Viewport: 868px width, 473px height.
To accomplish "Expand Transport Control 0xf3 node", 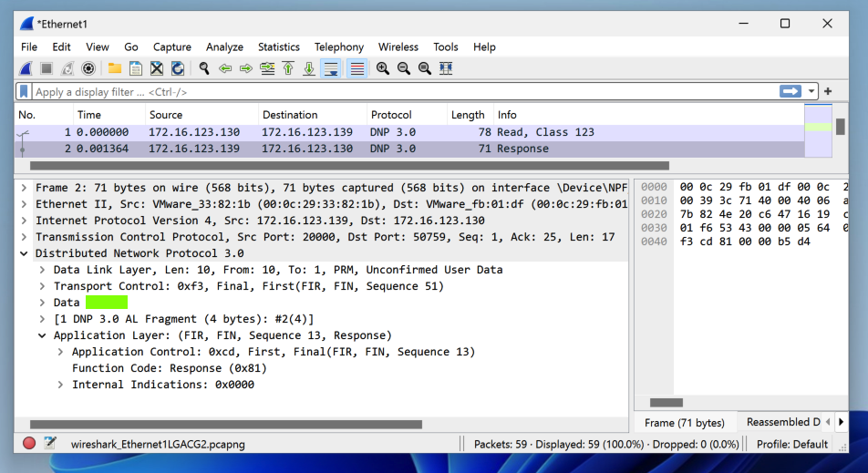I will [42, 286].
